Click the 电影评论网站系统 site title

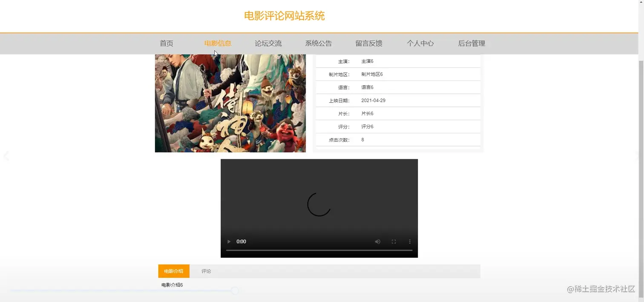[x=284, y=16]
